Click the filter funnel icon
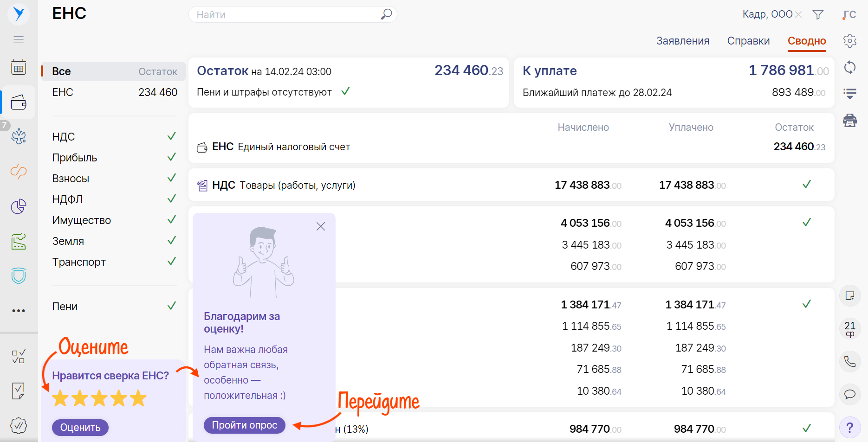Image resolution: width=868 pixels, height=442 pixels. point(818,14)
